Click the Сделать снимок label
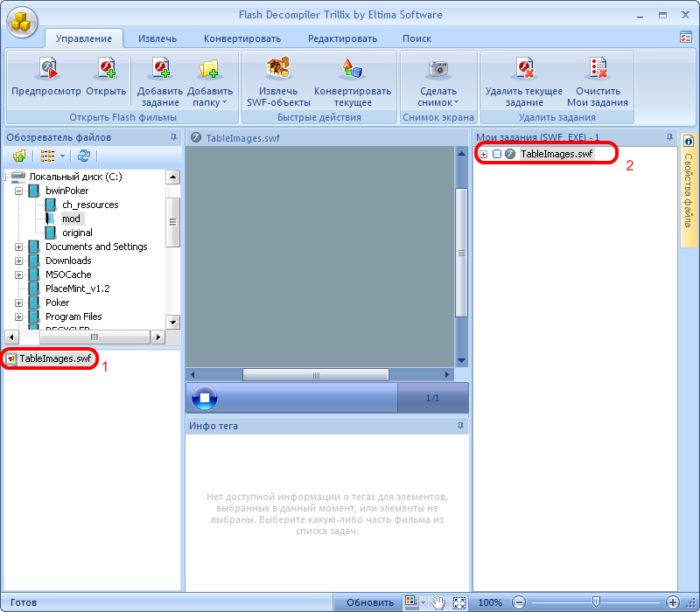 438,97
